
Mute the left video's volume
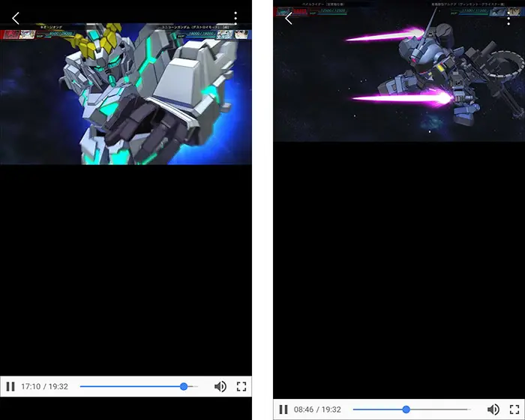pyautogui.click(x=220, y=386)
